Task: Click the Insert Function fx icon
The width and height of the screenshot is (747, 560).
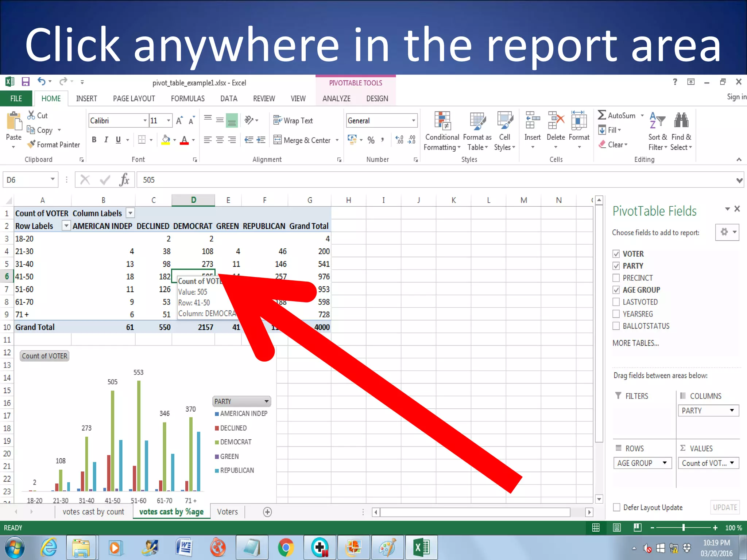Action: pos(124,180)
